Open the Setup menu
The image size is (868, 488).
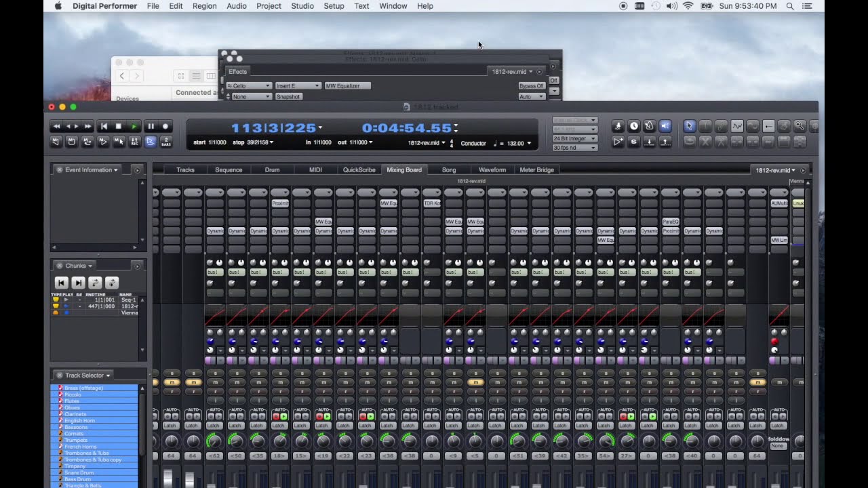[334, 6]
